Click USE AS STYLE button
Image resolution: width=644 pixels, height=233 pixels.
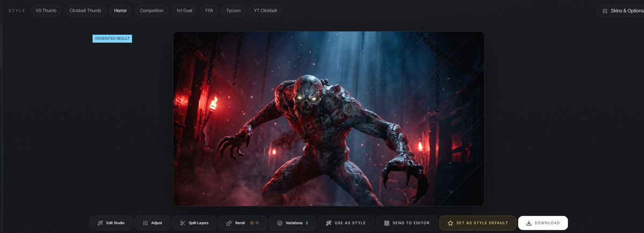(346, 223)
